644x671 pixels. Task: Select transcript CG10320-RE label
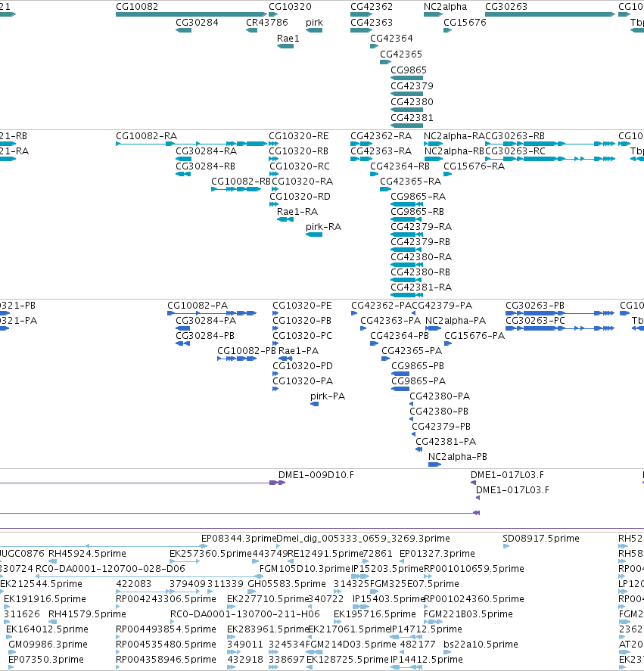(x=299, y=135)
